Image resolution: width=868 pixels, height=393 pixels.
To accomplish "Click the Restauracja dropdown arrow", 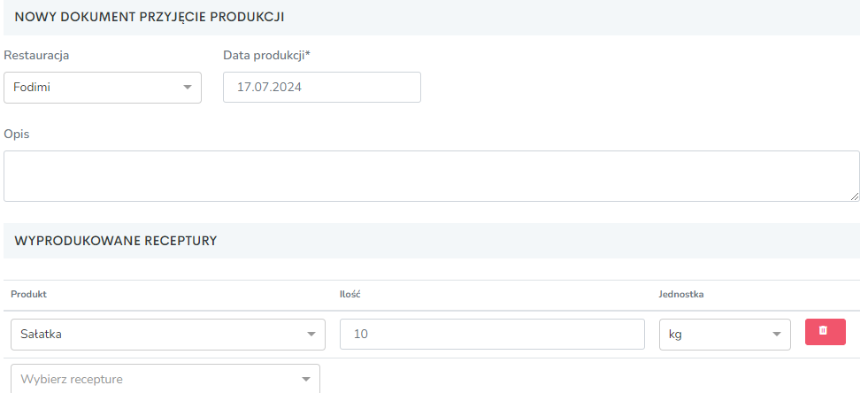I will (188, 88).
